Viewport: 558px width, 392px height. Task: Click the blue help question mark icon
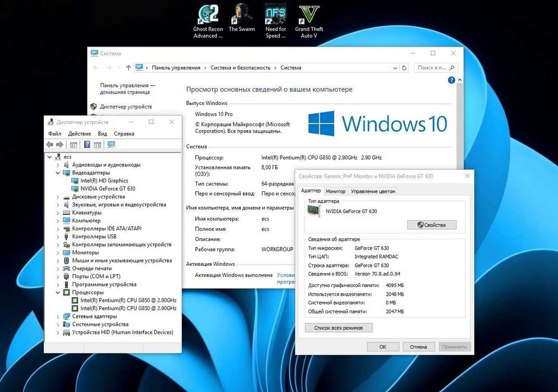click(451, 80)
